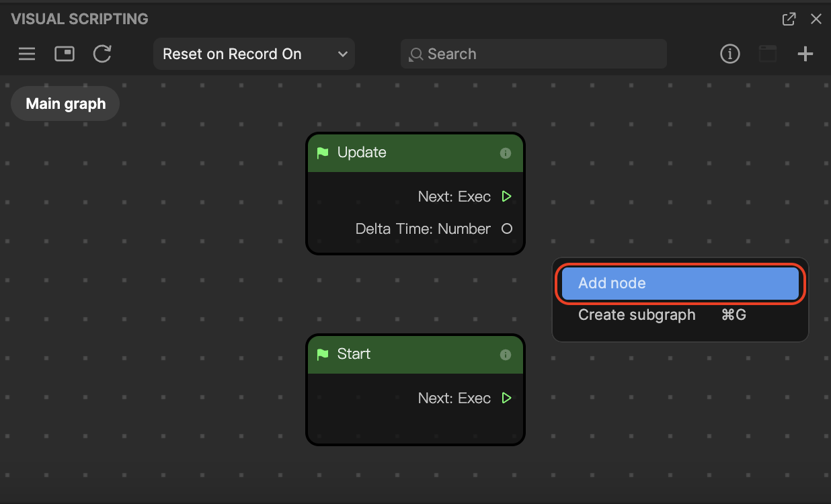Image resolution: width=831 pixels, height=504 pixels.
Task: Click the plus add icon
Action: tap(805, 54)
